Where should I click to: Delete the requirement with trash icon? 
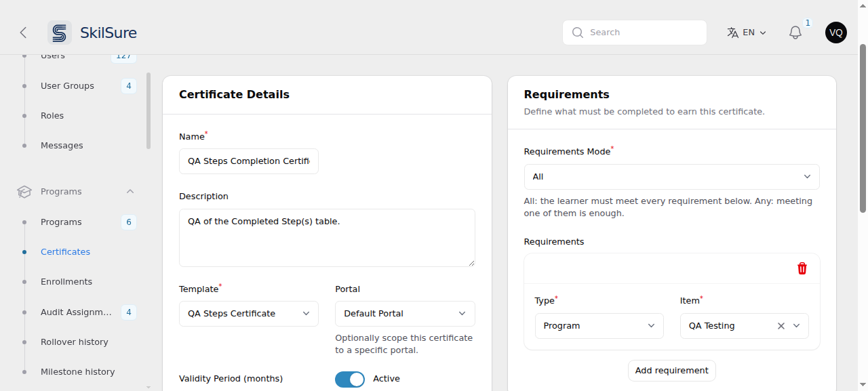coord(802,268)
